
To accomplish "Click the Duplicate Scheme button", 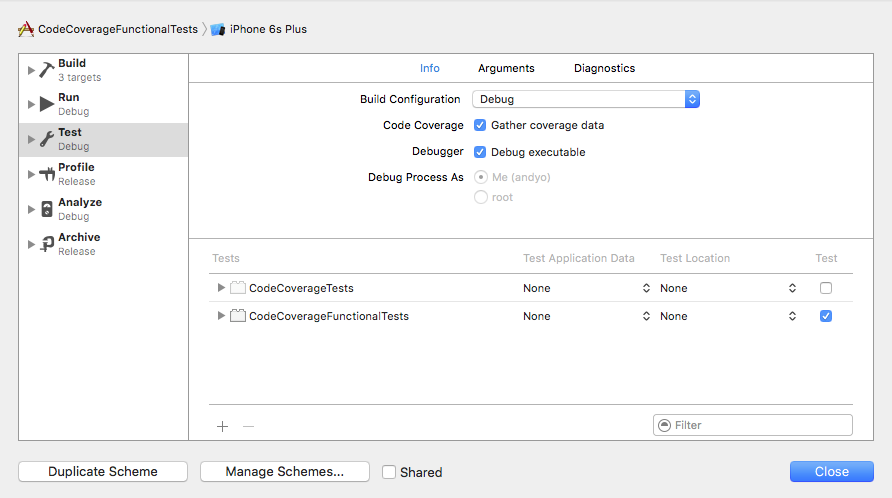I will pos(103,471).
